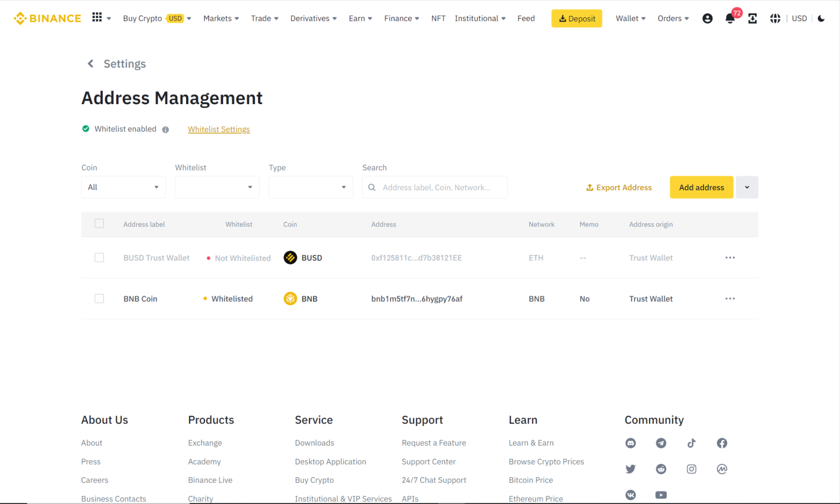Screen dimensions: 840x504
Task: Open the Trade menu
Action: [265, 18]
